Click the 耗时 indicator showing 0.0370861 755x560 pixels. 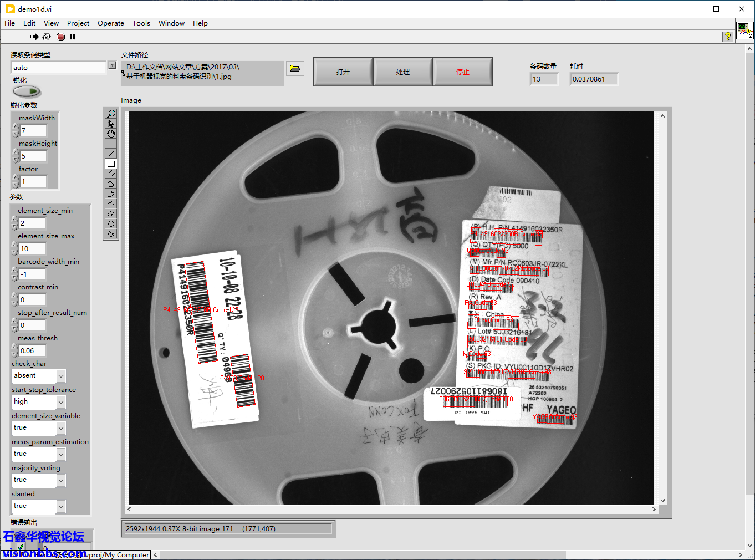594,79
